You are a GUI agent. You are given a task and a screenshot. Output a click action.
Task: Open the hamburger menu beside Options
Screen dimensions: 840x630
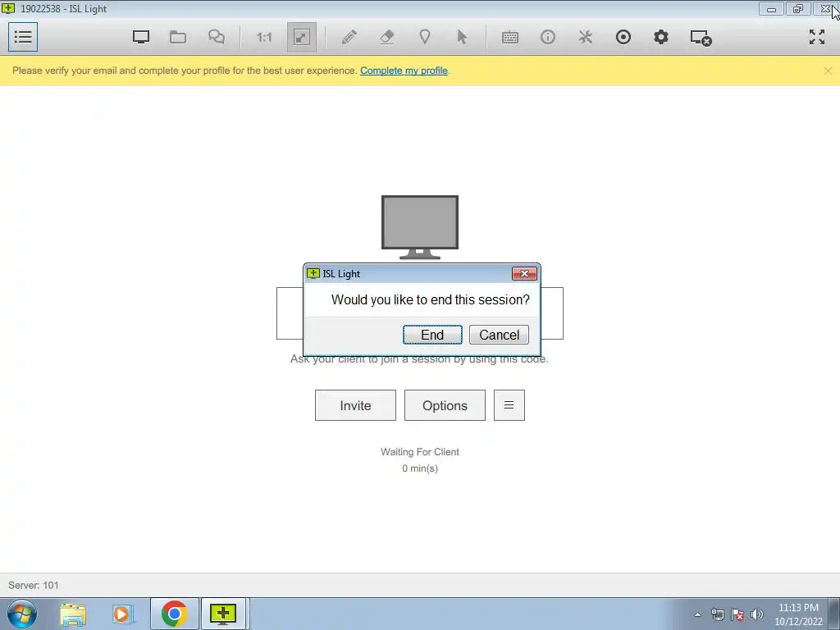click(509, 405)
